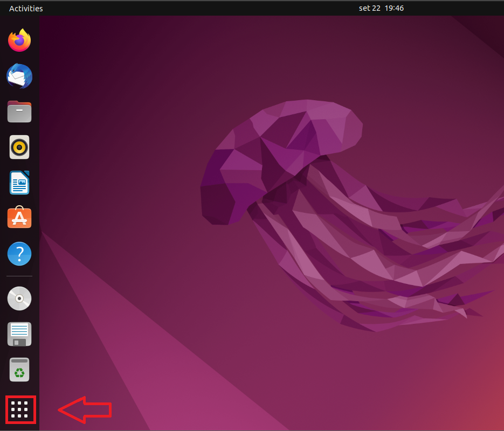504x431 pixels.
Task: Click empty top bar space right of Activities
Action: pos(189,8)
